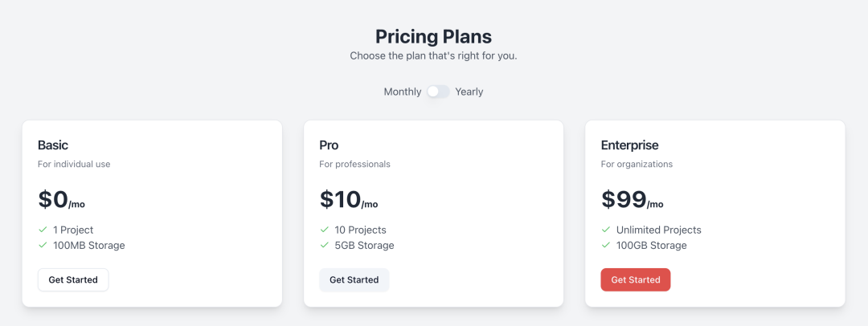The image size is (868, 326).
Task: Click the checkmark beside 5GB Storage
Action: (x=325, y=245)
